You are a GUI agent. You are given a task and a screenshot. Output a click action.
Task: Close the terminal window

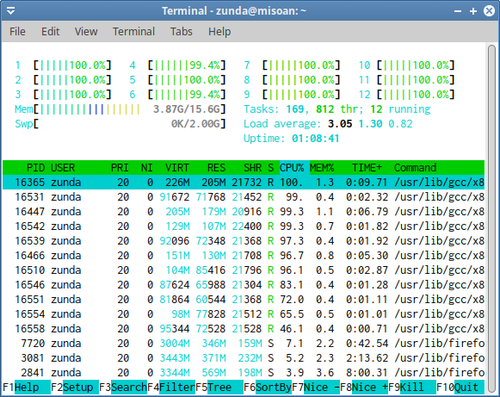coord(489,11)
